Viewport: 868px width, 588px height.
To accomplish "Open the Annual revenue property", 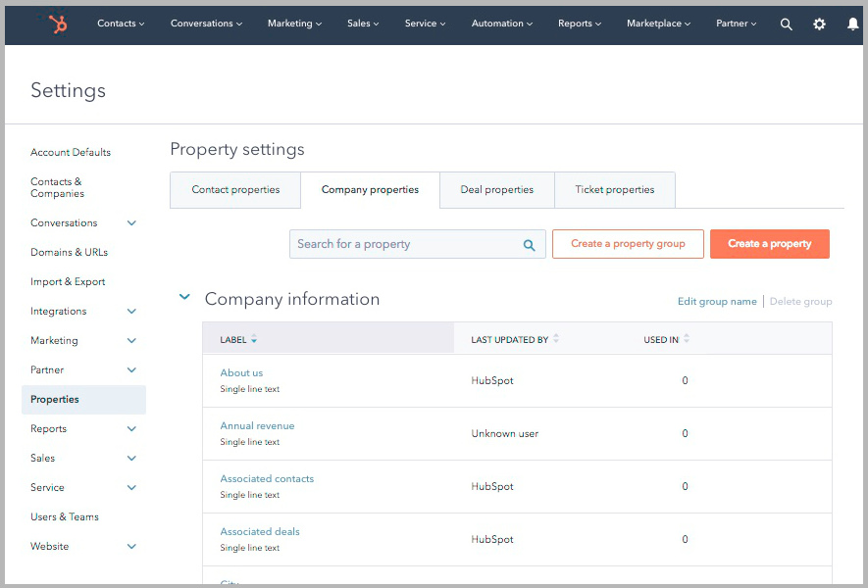I will point(257,426).
